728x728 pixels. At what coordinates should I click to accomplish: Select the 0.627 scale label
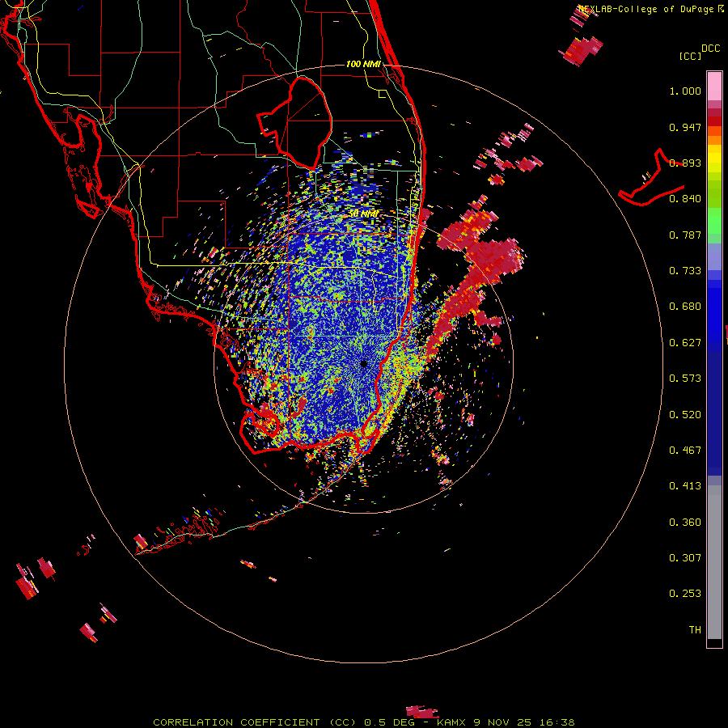(x=685, y=343)
